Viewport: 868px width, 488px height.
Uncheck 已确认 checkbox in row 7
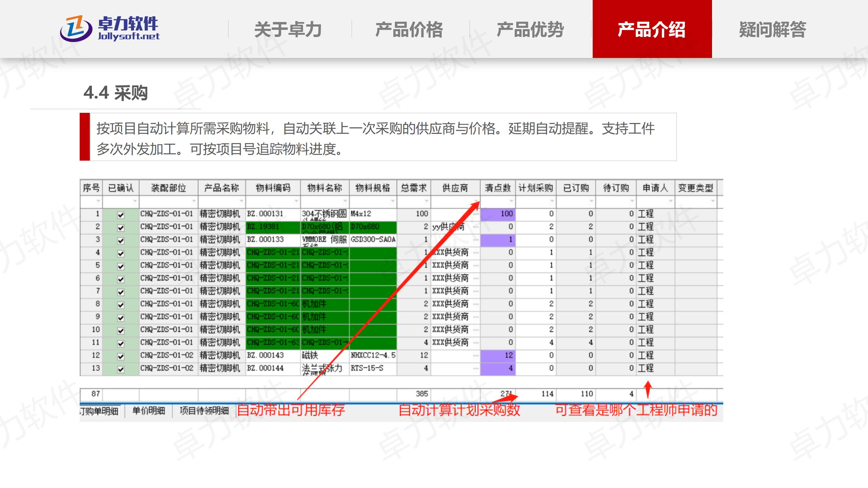pyautogui.click(x=121, y=292)
